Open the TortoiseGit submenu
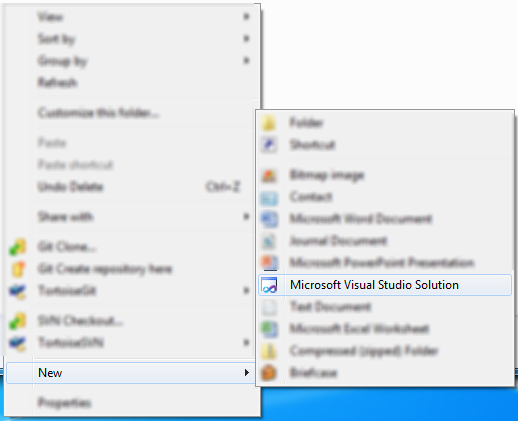The image size is (518, 421). tap(130, 291)
